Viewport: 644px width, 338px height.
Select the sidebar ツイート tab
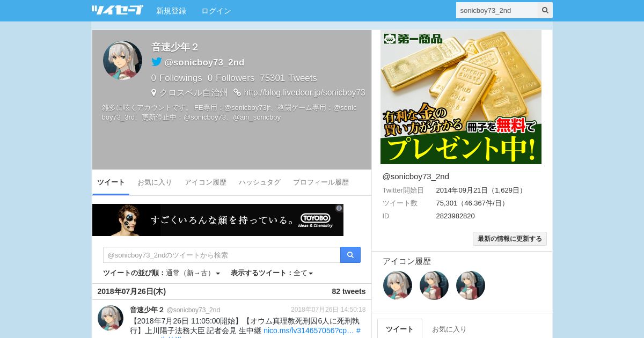(x=400, y=329)
